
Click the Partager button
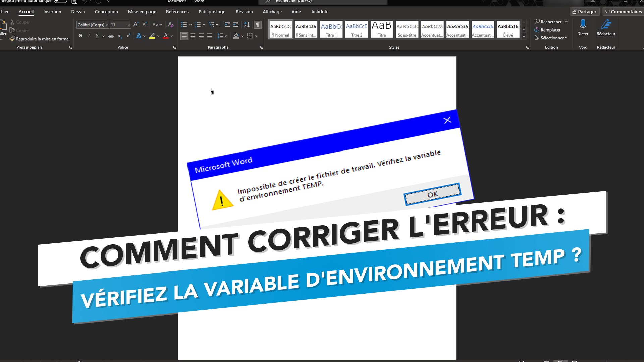pos(584,12)
